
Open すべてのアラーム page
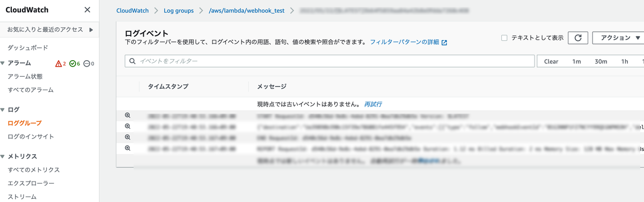(31, 90)
